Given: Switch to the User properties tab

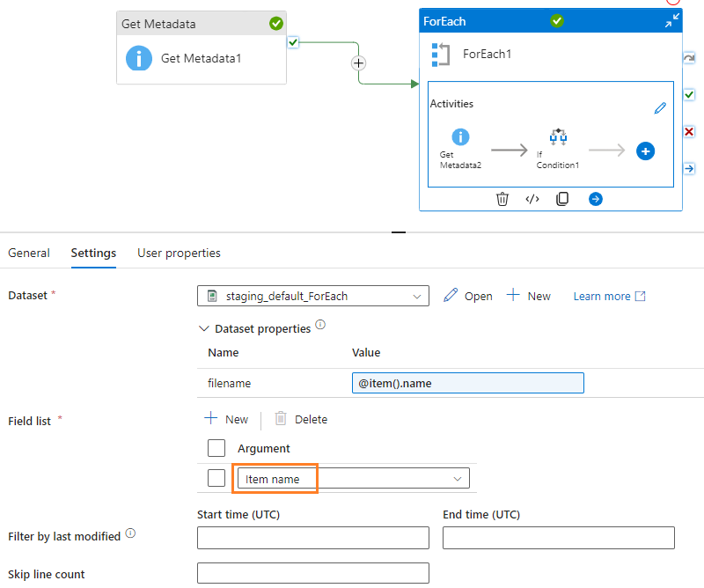Looking at the screenshot, I should (179, 253).
